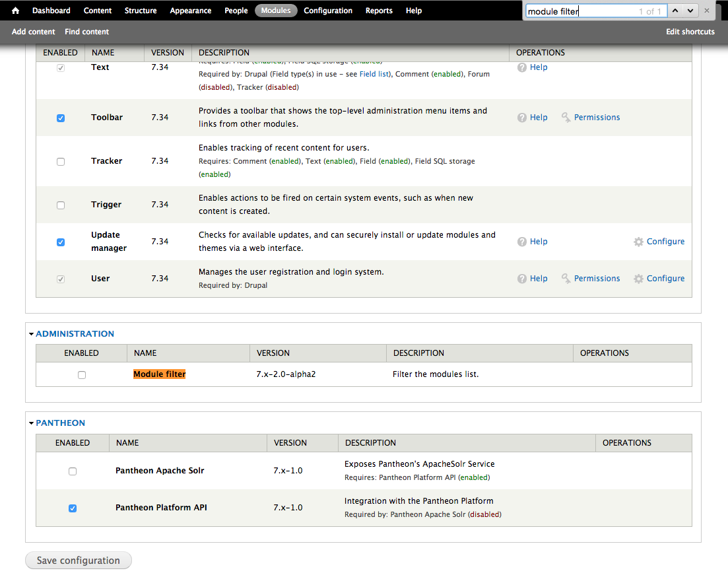Click the Update manager module name
728x583 pixels.
[109, 242]
